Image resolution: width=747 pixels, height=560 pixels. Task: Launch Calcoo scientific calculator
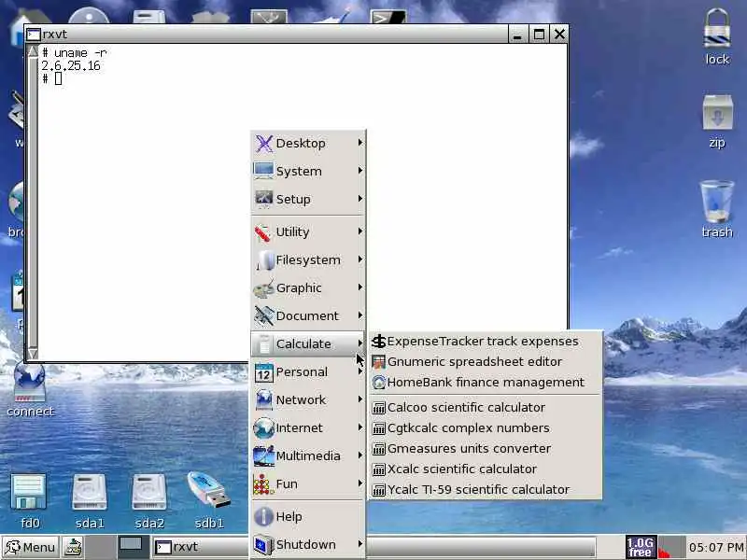[485, 408]
